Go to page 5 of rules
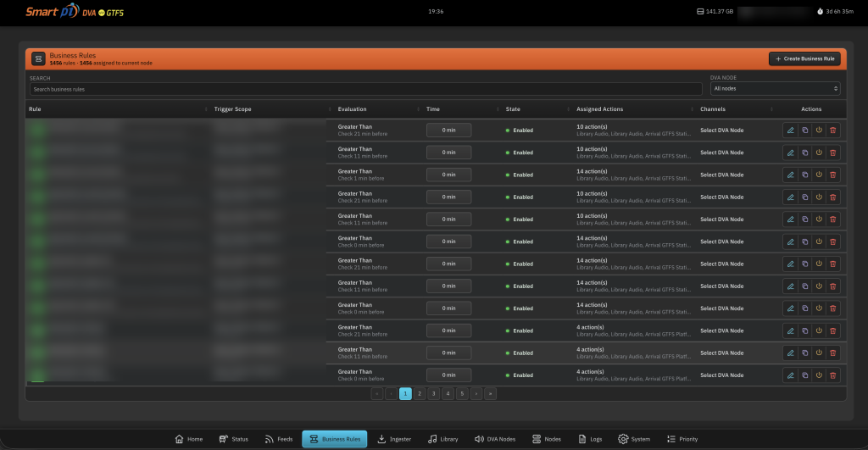This screenshot has height=450, width=868. pyautogui.click(x=462, y=393)
